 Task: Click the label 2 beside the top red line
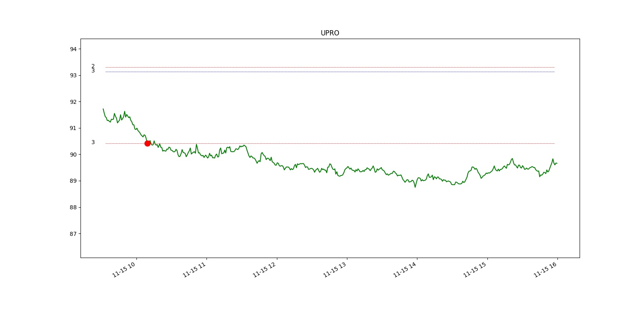(93, 66)
